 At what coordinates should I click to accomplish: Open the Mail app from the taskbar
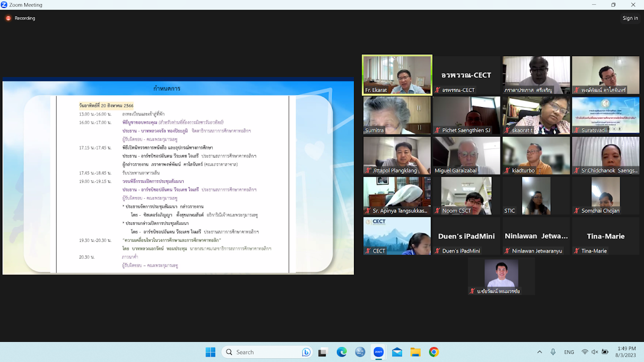397,352
